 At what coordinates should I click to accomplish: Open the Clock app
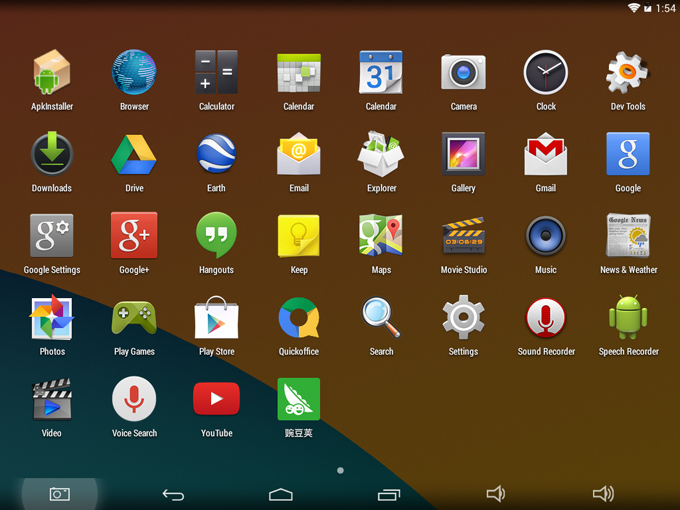[546, 72]
